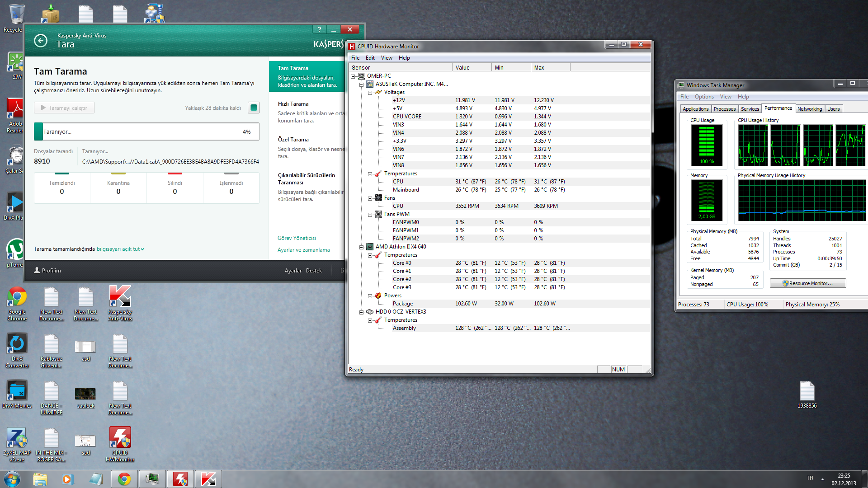Click Ayarlar ve zamanlama link in Kaspersky
The width and height of the screenshot is (868, 488).
click(x=304, y=250)
